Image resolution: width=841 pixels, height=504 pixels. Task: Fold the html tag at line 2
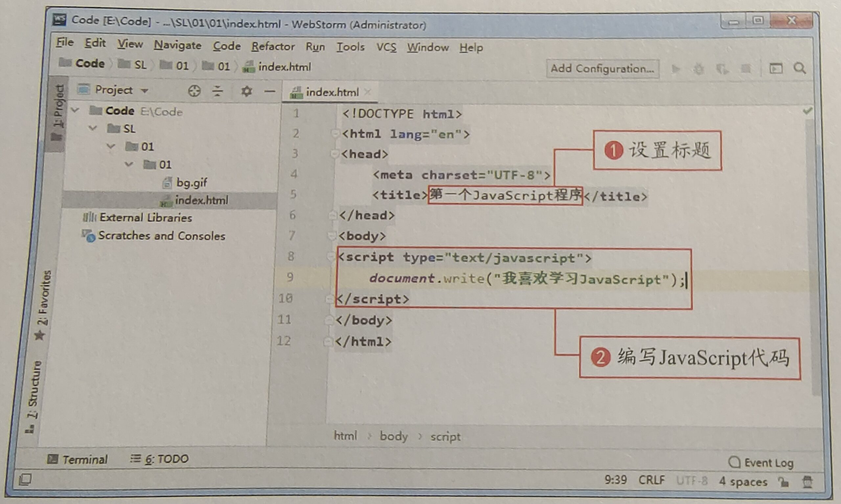click(335, 134)
